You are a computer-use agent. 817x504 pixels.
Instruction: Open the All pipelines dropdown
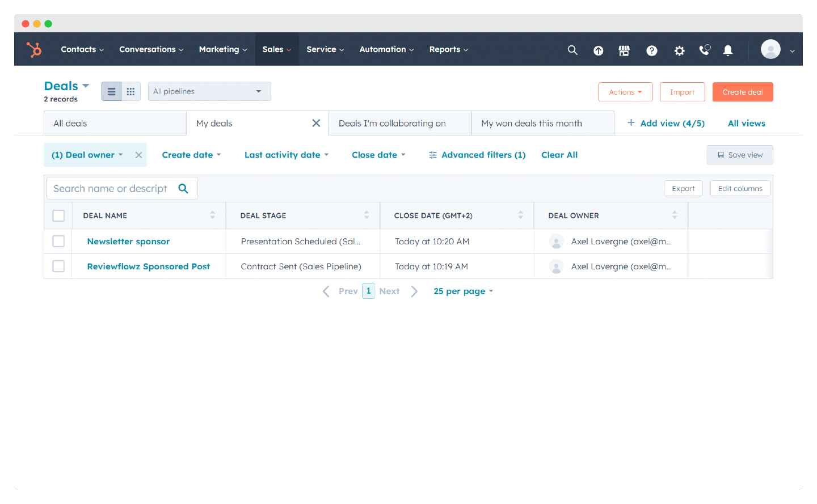coord(209,91)
